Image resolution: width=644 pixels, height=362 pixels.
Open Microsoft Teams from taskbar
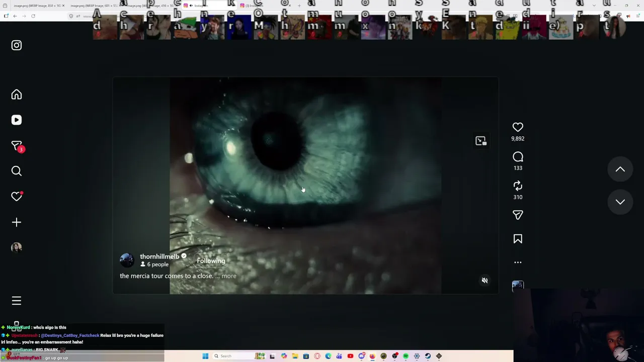339,356
